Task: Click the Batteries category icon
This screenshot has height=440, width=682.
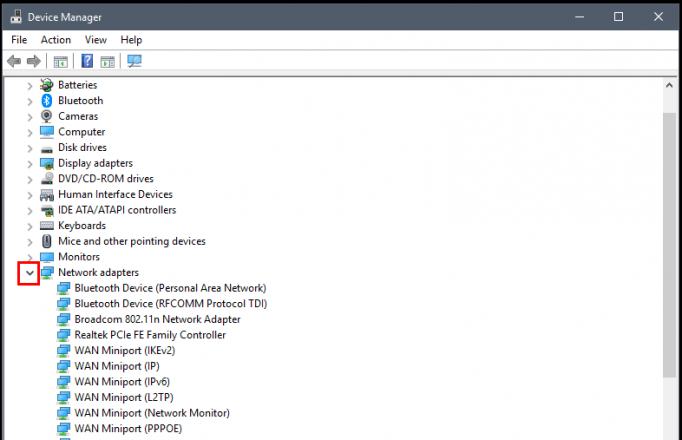Action: 47,85
